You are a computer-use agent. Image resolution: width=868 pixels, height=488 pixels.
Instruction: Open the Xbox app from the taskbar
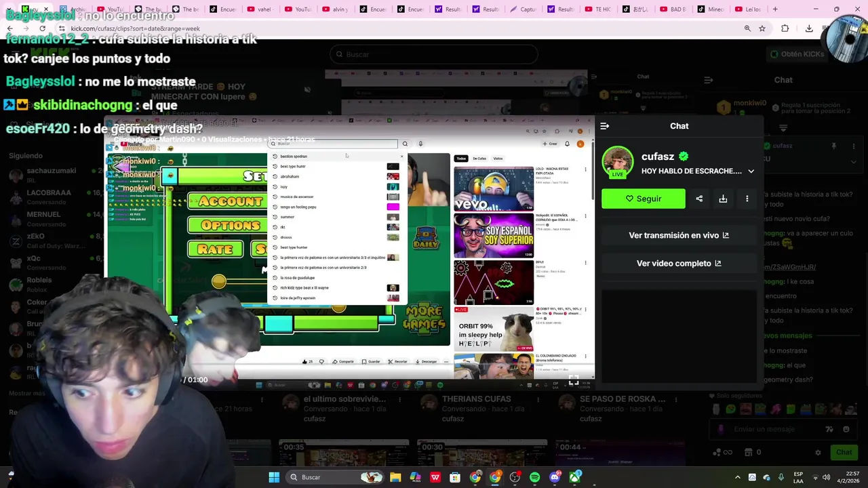click(x=575, y=477)
